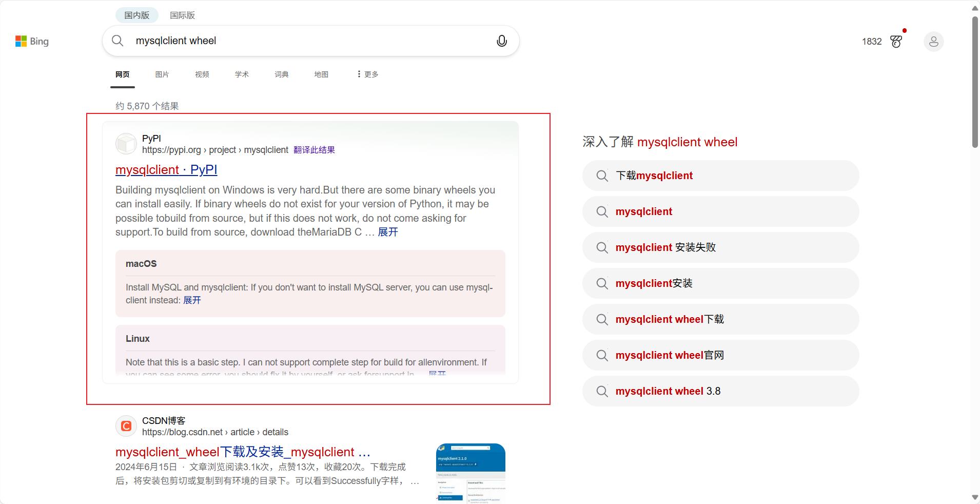Click the macOS section heading
The image size is (980, 504).
[x=141, y=264]
